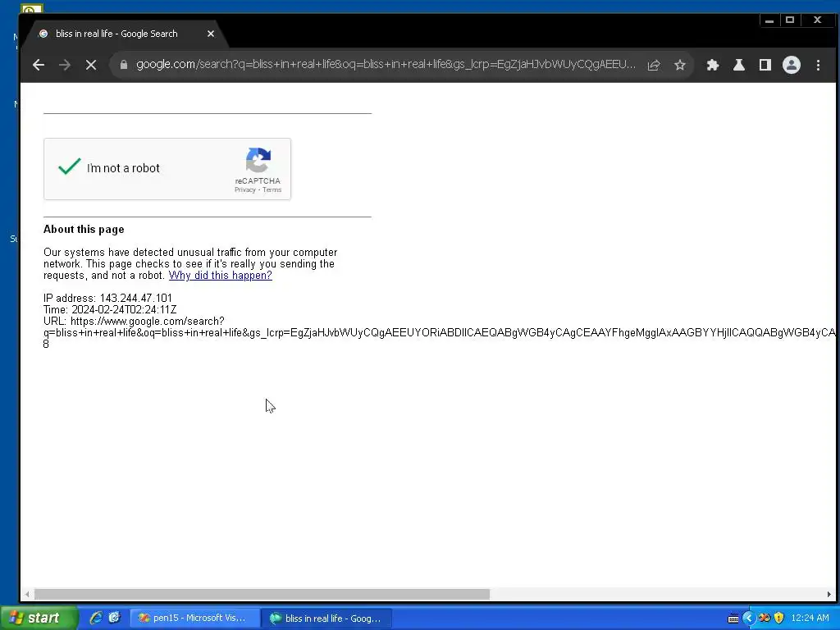Minimize the Chrome window
This screenshot has height=630, width=840.
pyautogui.click(x=769, y=21)
